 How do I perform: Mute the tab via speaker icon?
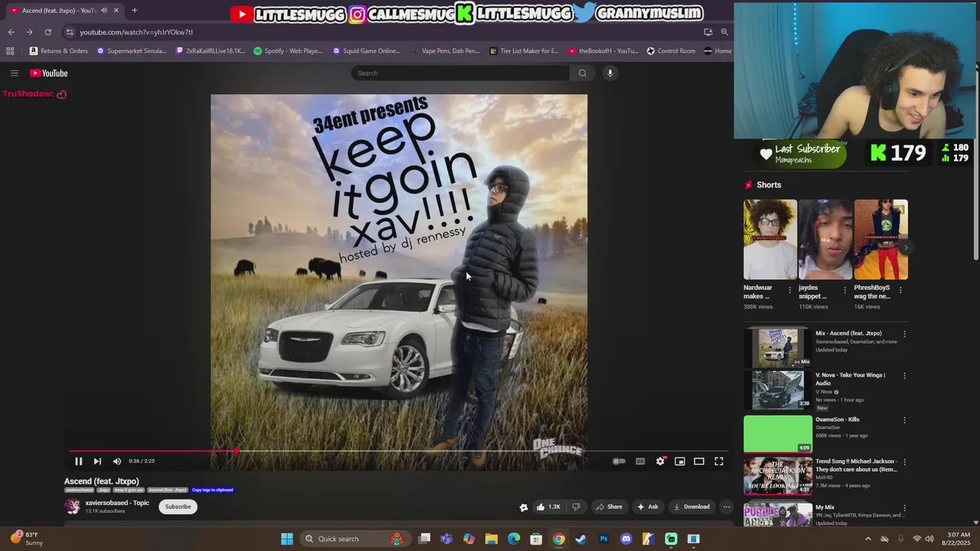(x=103, y=11)
